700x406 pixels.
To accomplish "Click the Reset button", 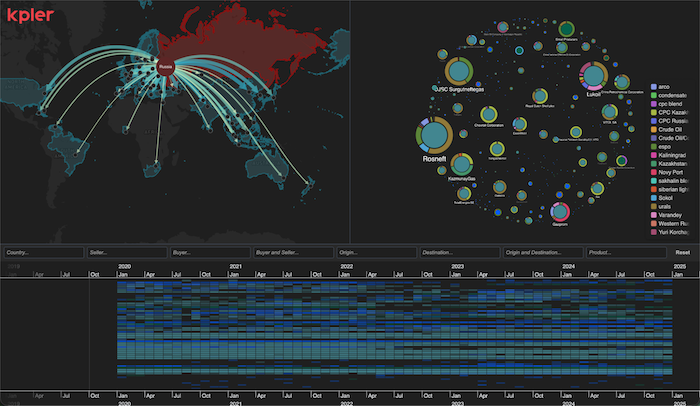I will point(682,252).
